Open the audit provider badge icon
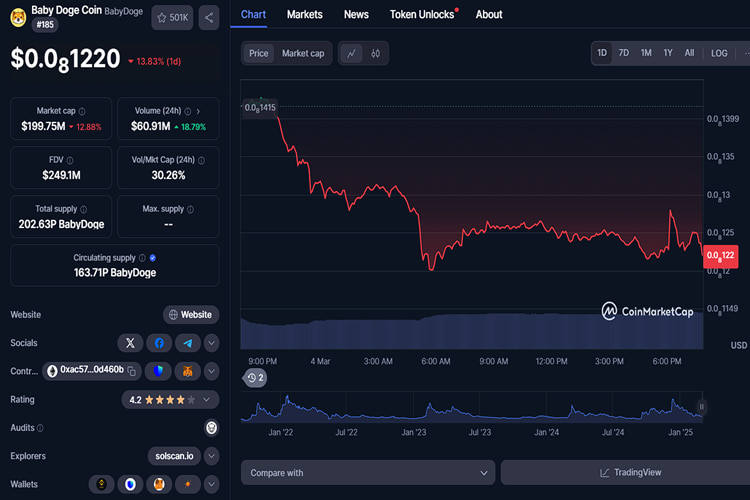This screenshot has width=750, height=500. [211, 428]
